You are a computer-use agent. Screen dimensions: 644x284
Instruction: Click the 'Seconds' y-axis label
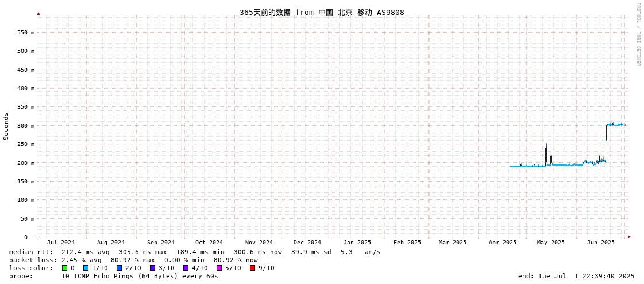coord(6,126)
